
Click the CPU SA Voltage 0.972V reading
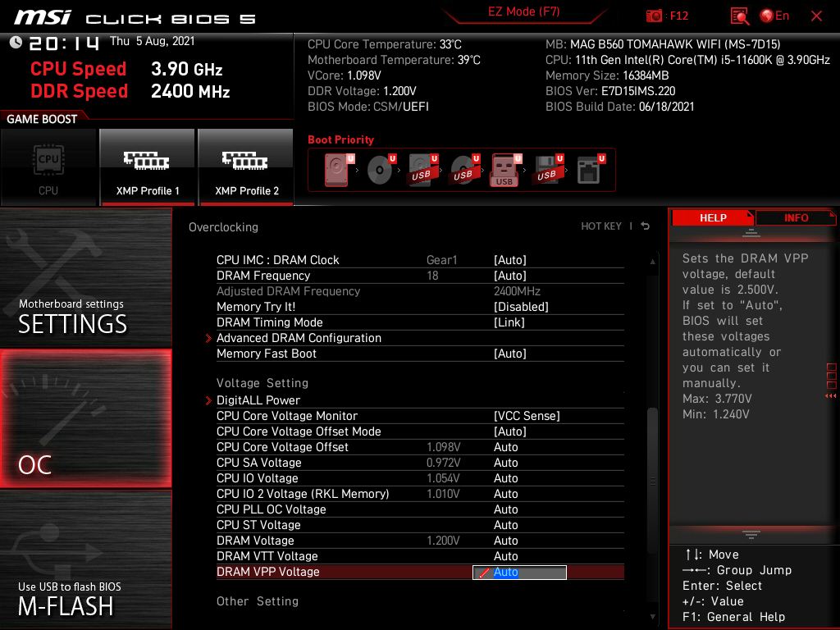click(x=444, y=463)
